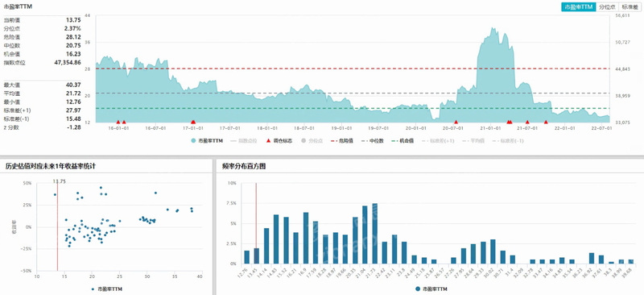The height and width of the screenshot is (295, 644).
Task: Click the Z 分数 value -1.28
Action: (x=73, y=127)
